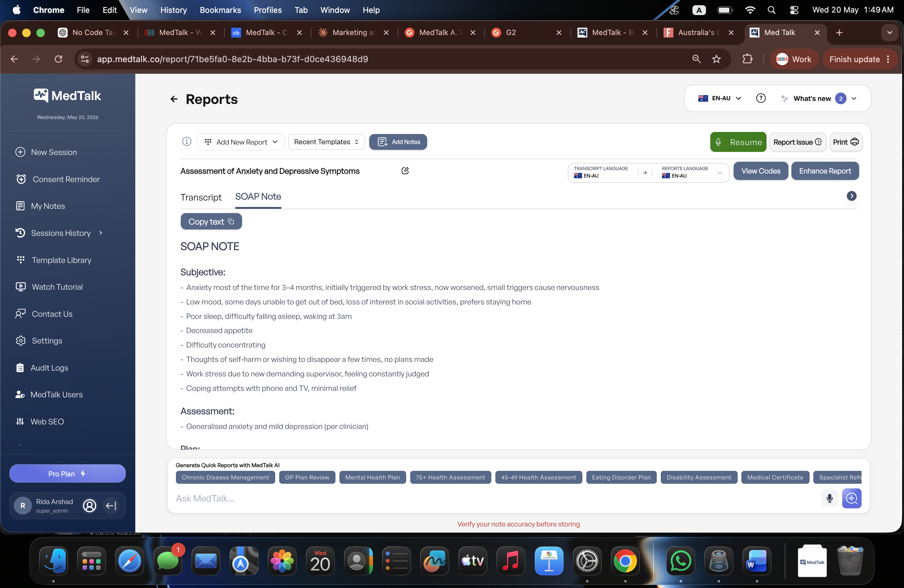Open the Work profile button in Chrome
Viewport: 904px width, 588px height.
pyautogui.click(x=794, y=59)
